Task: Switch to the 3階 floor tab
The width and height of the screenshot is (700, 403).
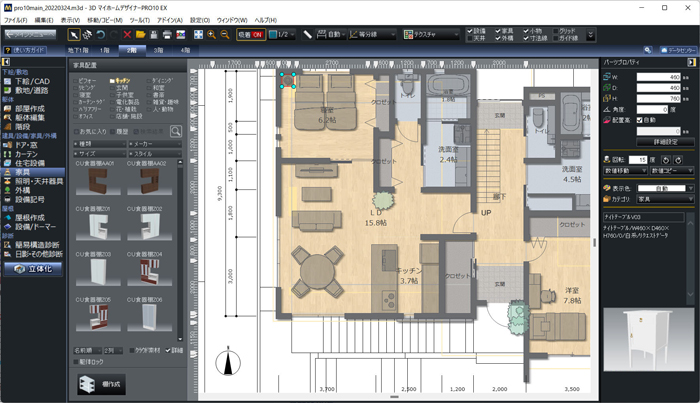Action: pyautogui.click(x=159, y=48)
